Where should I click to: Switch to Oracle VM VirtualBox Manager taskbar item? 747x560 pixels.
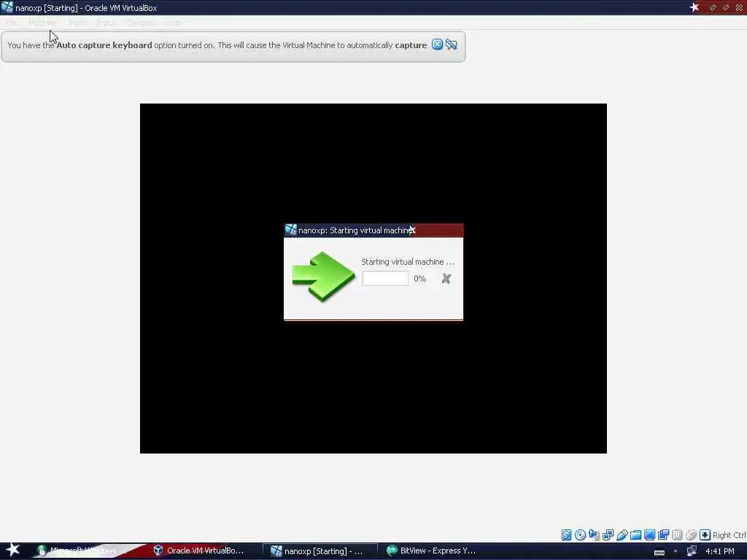coord(199,551)
